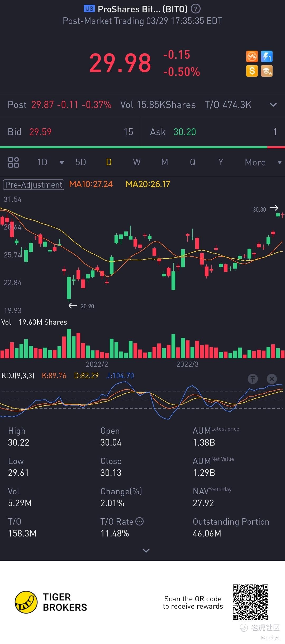Tap the AUM Net Value 1.29B
The width and height of the screenshot is (285, 644).
click(x=204, y=472)
